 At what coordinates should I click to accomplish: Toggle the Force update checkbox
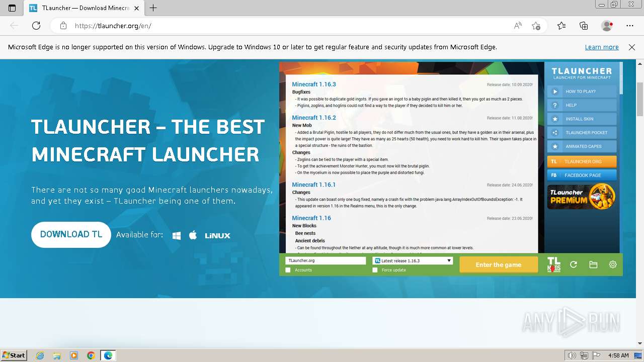[375, 270]
